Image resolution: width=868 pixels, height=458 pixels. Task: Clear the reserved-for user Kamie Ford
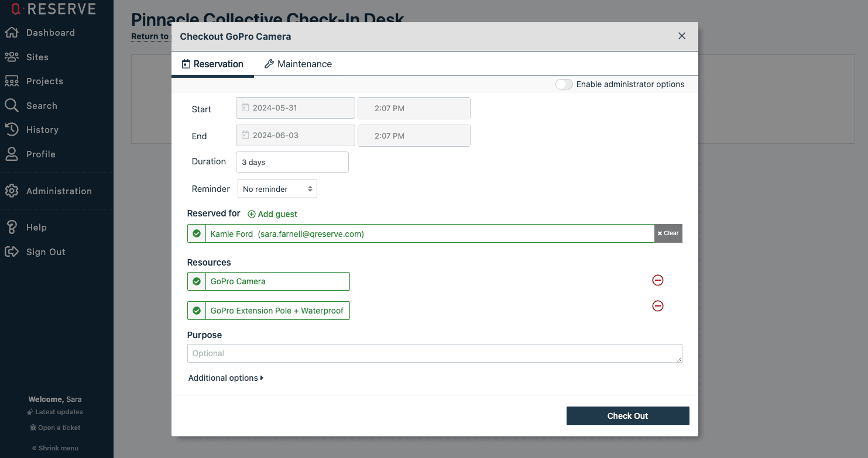tap(668, 233)
